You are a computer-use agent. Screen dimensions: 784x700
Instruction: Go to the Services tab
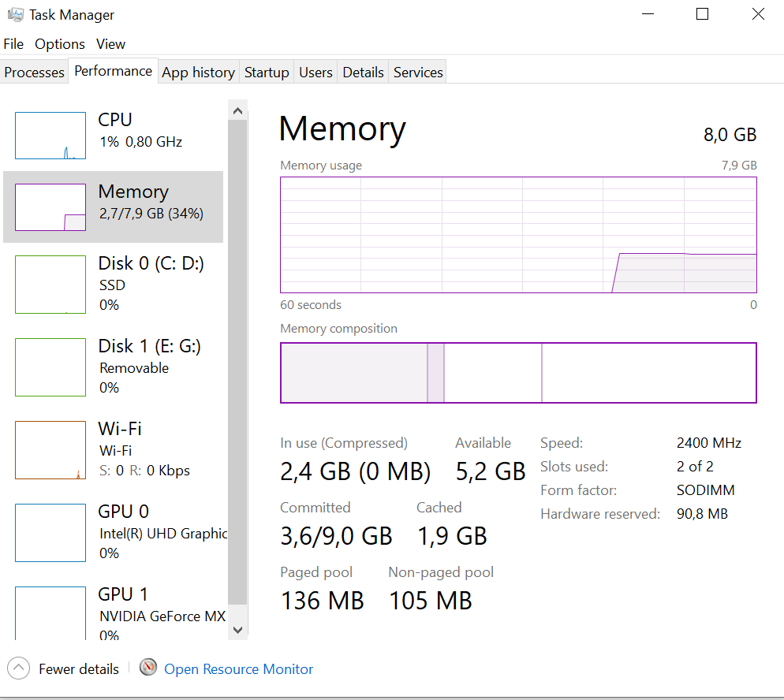click(418, 72)
